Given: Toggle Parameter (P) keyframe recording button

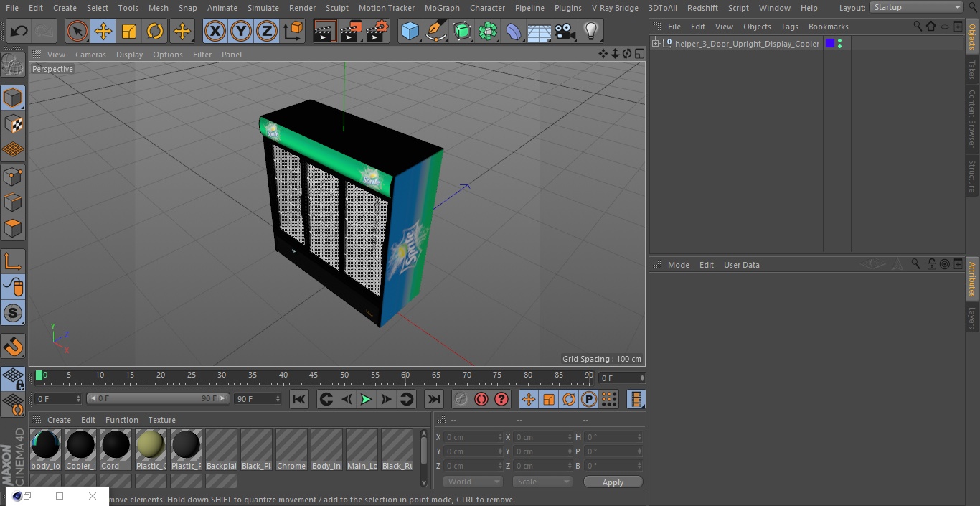Looking at the screenshot, I should tap(589, 399).
